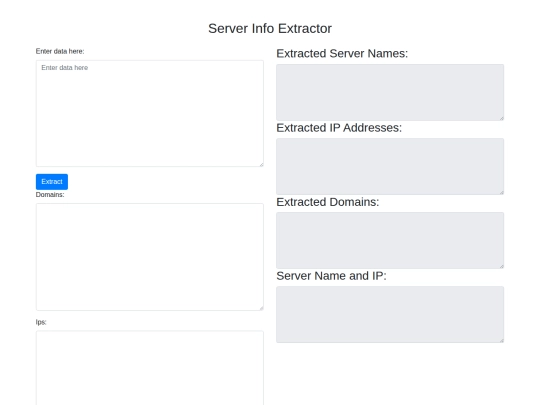Image resolution: width=540 pixels, height=405 pixels.
Task: Click inside the Ips text area
Action: tap(149, 368)
